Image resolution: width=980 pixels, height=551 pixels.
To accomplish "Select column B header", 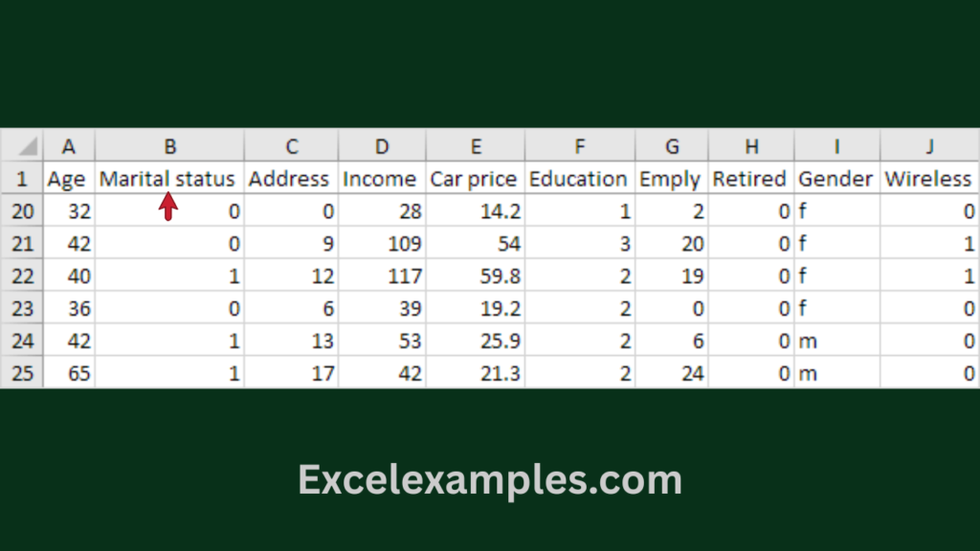I will [169, 146].
